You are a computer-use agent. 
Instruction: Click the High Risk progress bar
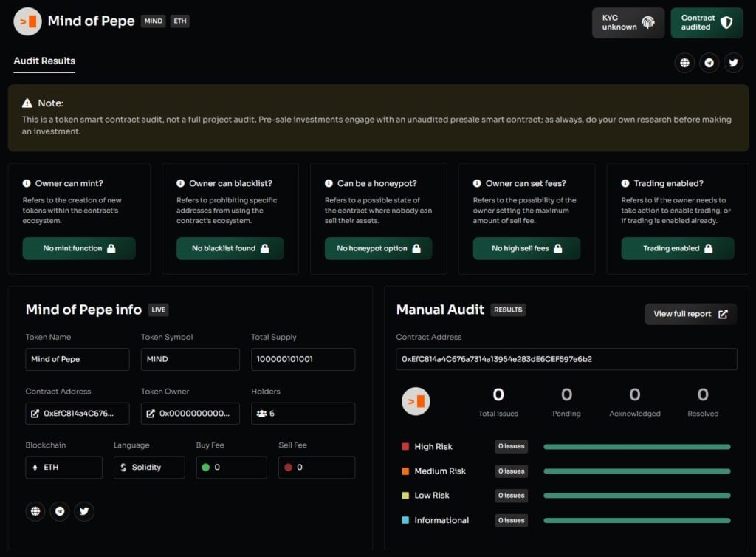637,447
